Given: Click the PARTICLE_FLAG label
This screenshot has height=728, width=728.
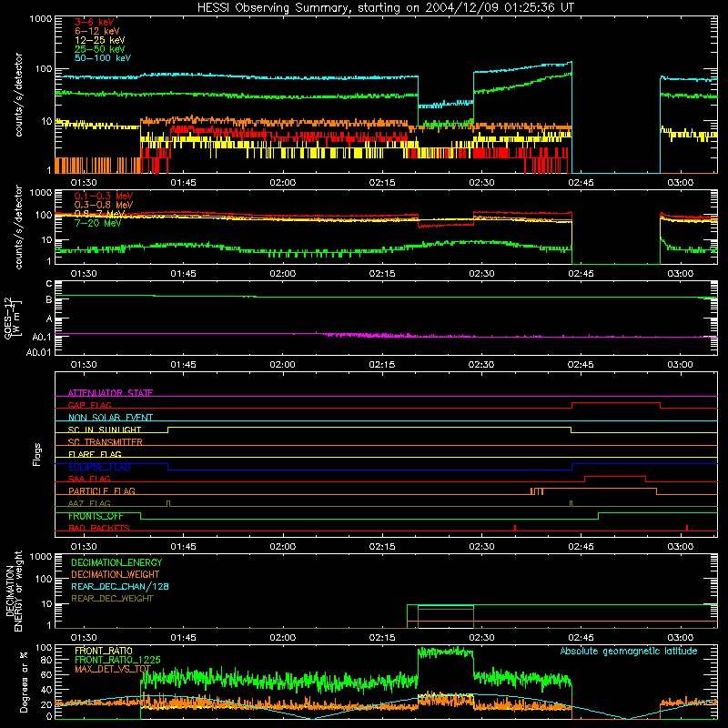Looking at the screenshot, I should (102, 491).
